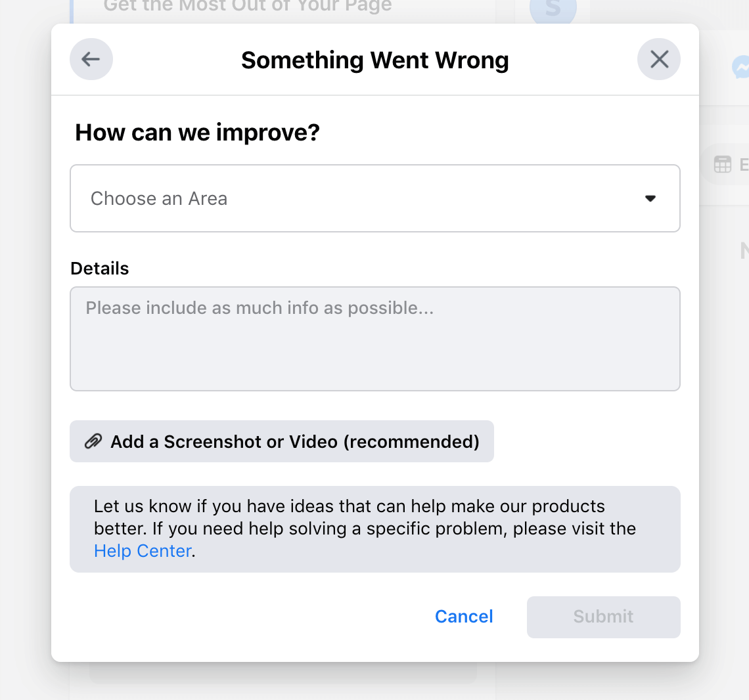Click the X to dismiss the dialog
This screenshot has width=749, height=700.
(658, 59)
